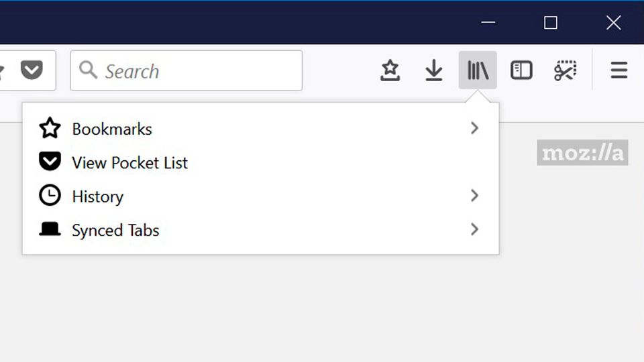Select the View Pocket List entry
Viewport: 644px width, 362px height.
click(129, 162)
